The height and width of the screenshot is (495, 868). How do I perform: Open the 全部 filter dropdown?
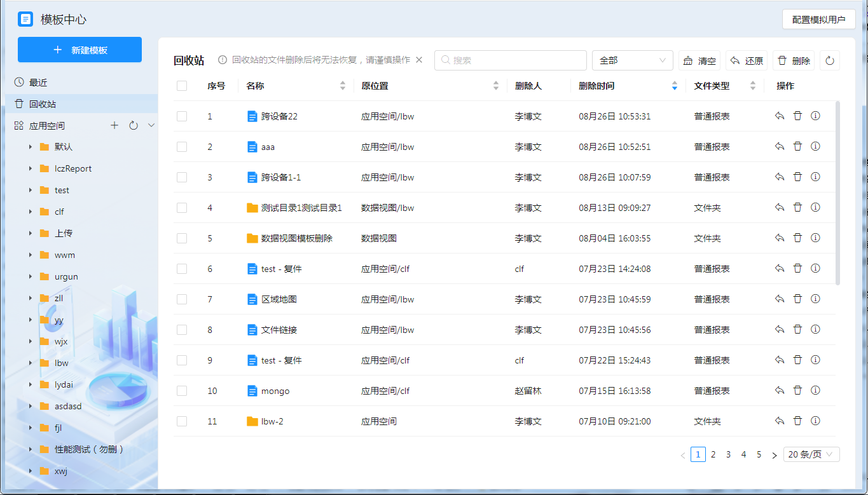pyautogui.click(x=632, y=60)
